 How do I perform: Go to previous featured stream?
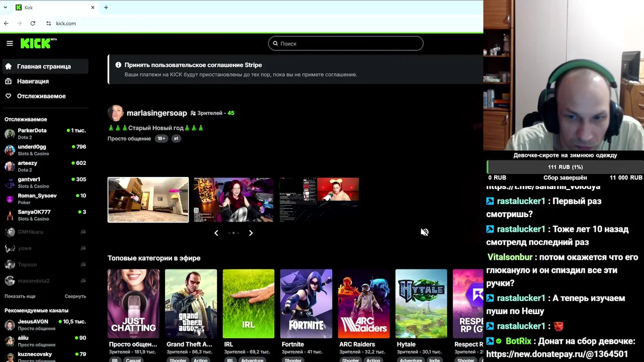(216, 233)
